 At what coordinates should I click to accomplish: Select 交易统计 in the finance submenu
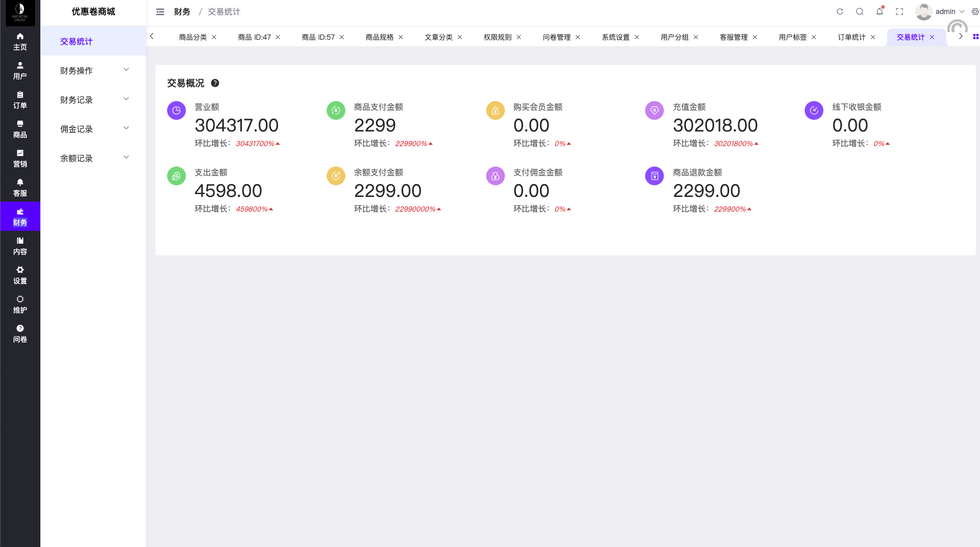coord(77,41)
